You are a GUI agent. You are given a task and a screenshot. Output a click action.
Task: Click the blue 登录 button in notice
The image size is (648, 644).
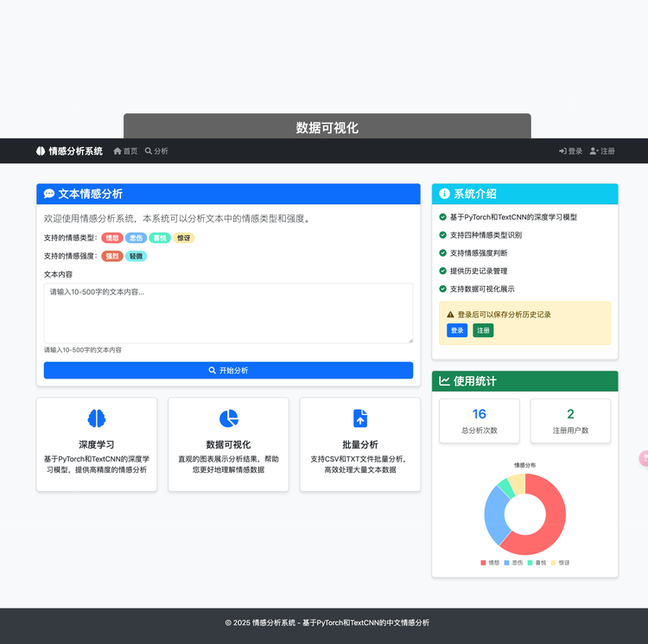pyautogui.click(x=457, y=330)
